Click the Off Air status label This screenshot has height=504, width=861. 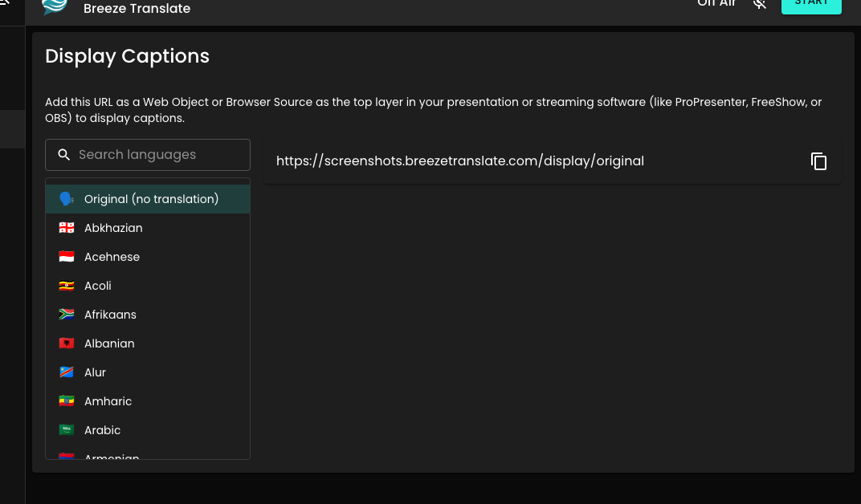click(x=716, y=4)
